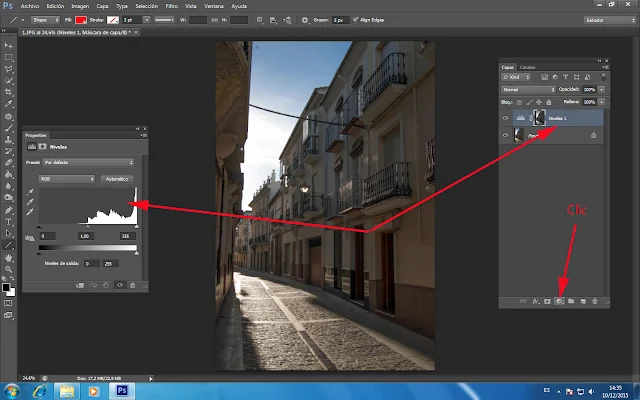Switch to the Canales tab
Viewport: 640px width, 400px height.
pyautogui.click(x=527, y=67)
